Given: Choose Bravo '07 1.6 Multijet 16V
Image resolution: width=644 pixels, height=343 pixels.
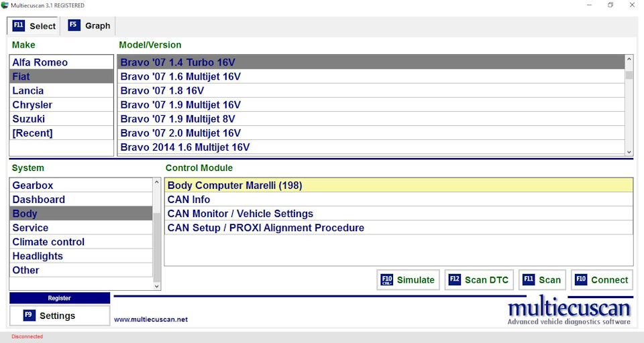Looking at the screenshot, I should click(x=371, y=76).
